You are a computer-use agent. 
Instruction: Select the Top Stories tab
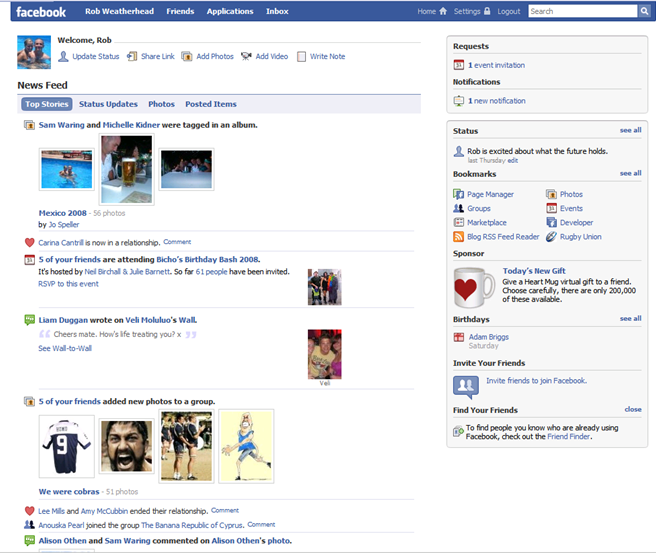46,104
